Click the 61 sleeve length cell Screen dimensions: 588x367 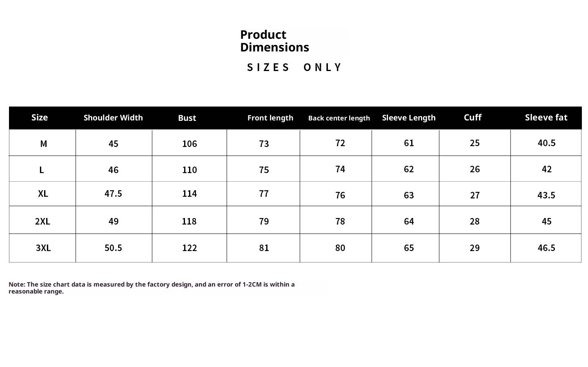coord(409,143)
